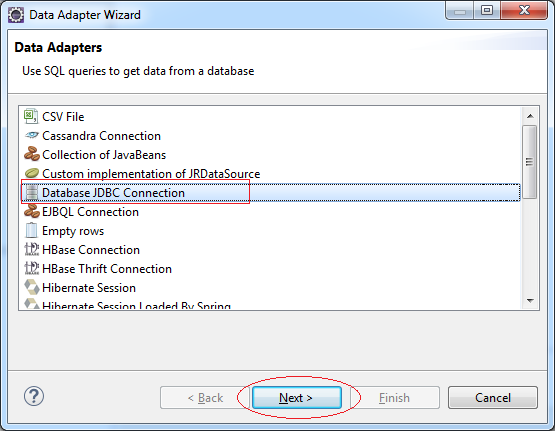Click the list scrollbar down arrow

(530, 301)
